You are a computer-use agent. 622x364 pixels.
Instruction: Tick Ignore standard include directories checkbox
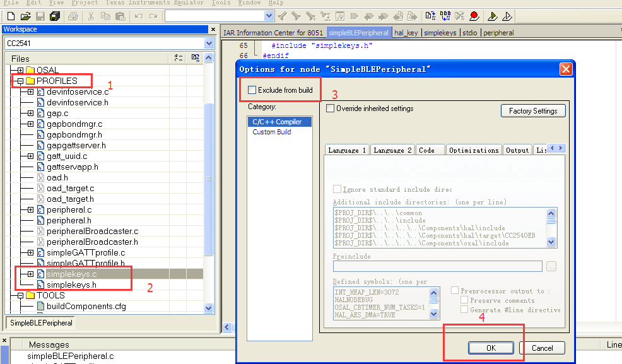click(337, 189)
